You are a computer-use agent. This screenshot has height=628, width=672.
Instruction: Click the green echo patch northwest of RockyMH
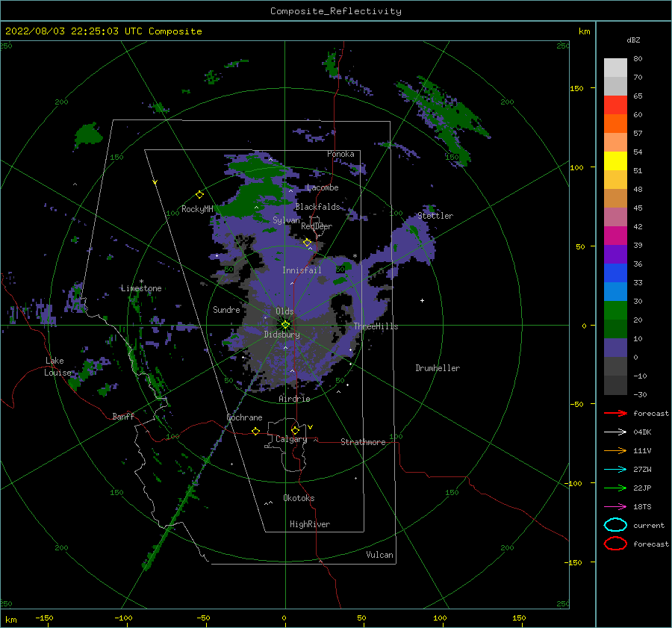point(88,135)
